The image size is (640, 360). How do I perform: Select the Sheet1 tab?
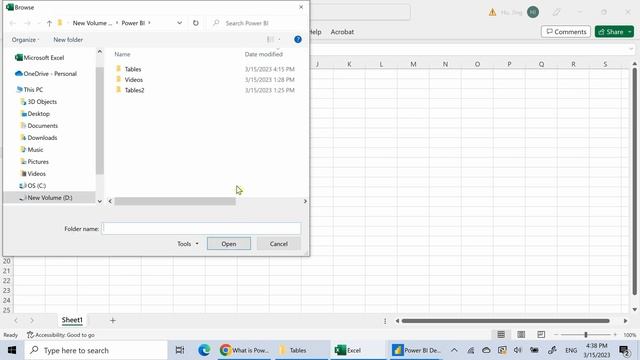(72, 320)
